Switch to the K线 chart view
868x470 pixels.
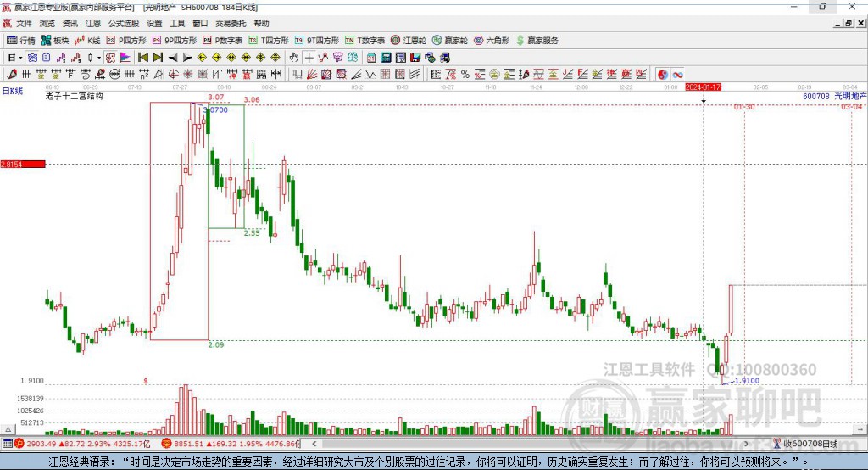[x=87, y=41]
